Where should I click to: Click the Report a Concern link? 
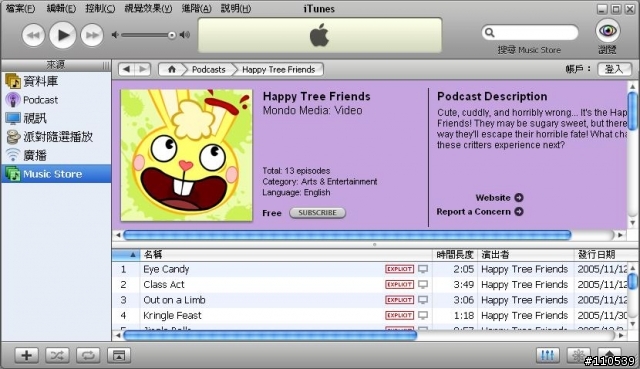point(473,211)
